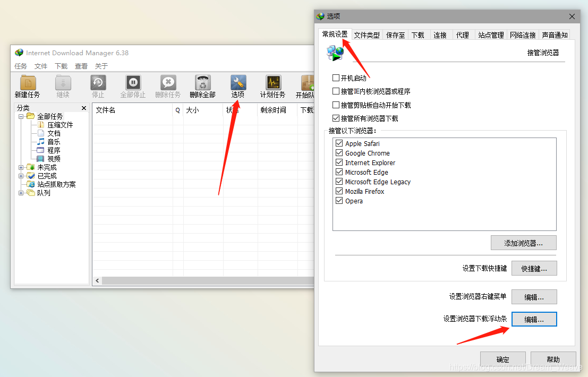The image size is (588, 377).
Task: Switch to the 网络连接 tab
Action: [x=523, y=35]
